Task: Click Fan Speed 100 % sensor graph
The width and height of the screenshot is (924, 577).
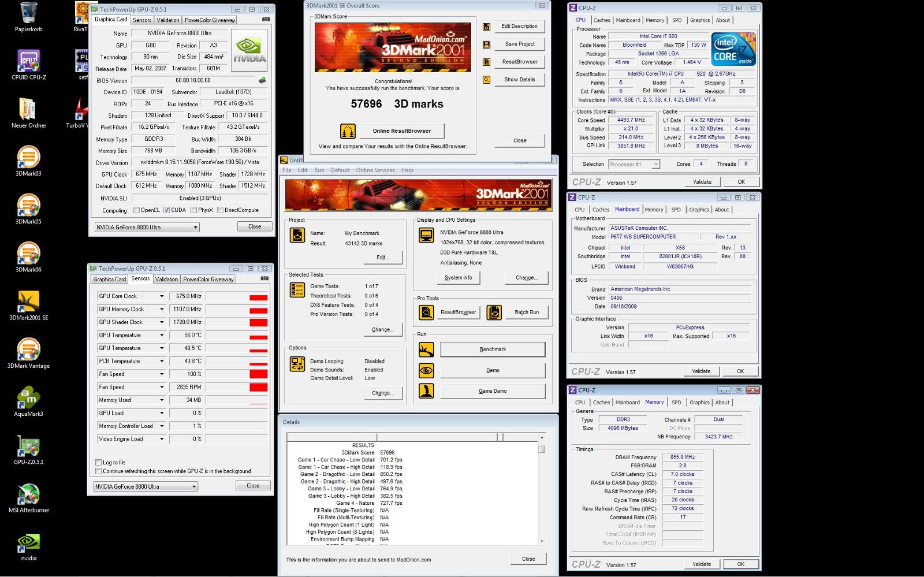Action: pyautogui.click(x=237, y=374)
